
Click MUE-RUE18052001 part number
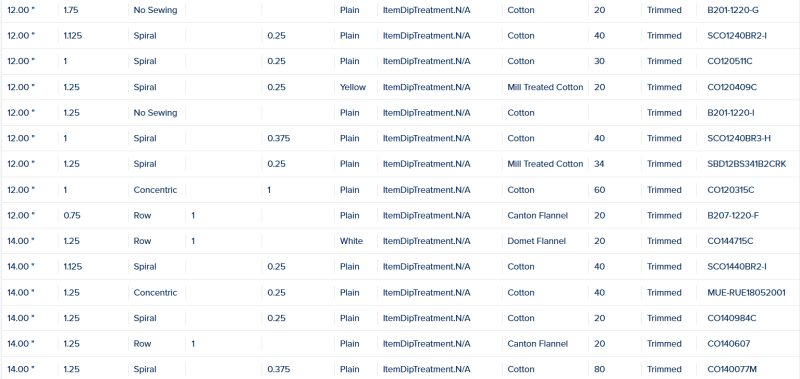coord(743,292)
